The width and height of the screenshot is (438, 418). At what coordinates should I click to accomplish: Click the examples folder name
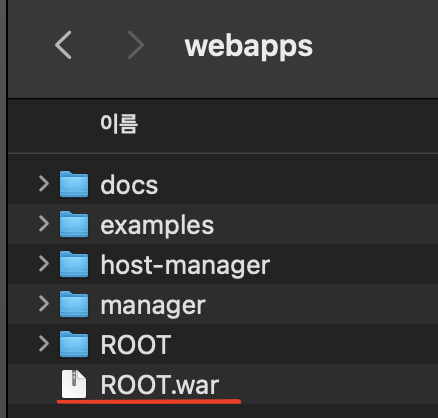coord(157,226)
